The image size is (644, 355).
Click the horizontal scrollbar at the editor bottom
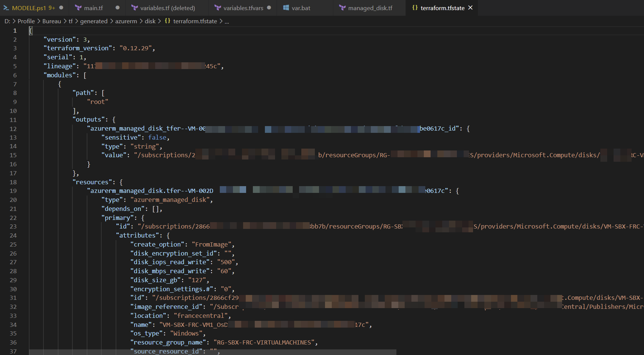[x=213, y=352]
